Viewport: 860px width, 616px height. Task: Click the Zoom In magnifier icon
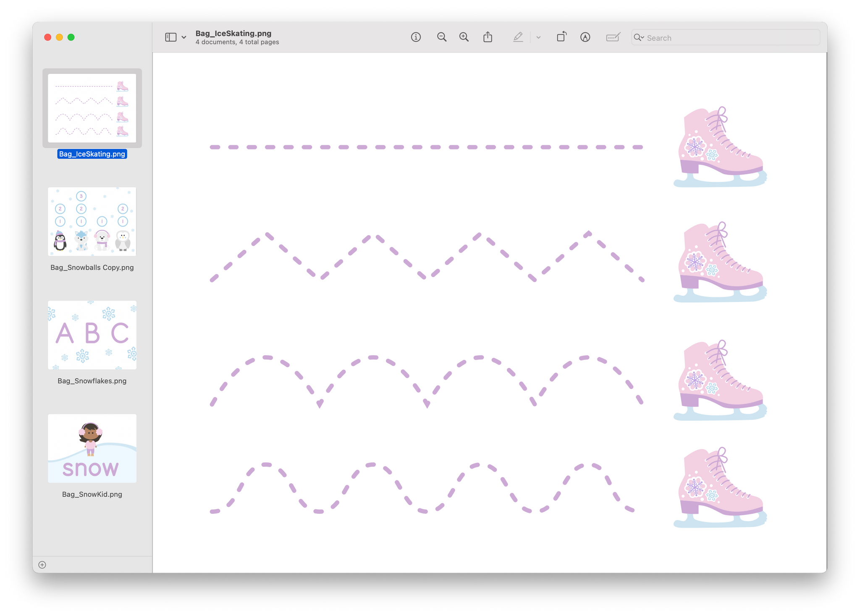[464, 37]
